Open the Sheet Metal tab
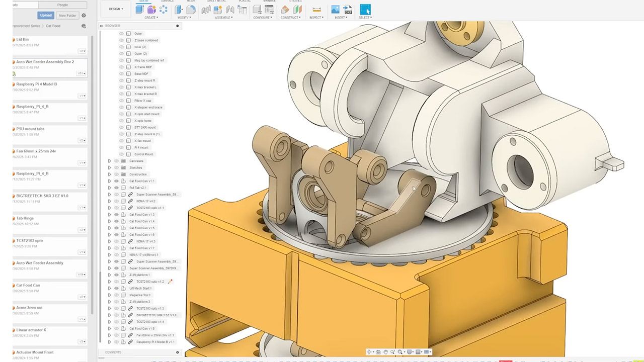 [217, 1]
